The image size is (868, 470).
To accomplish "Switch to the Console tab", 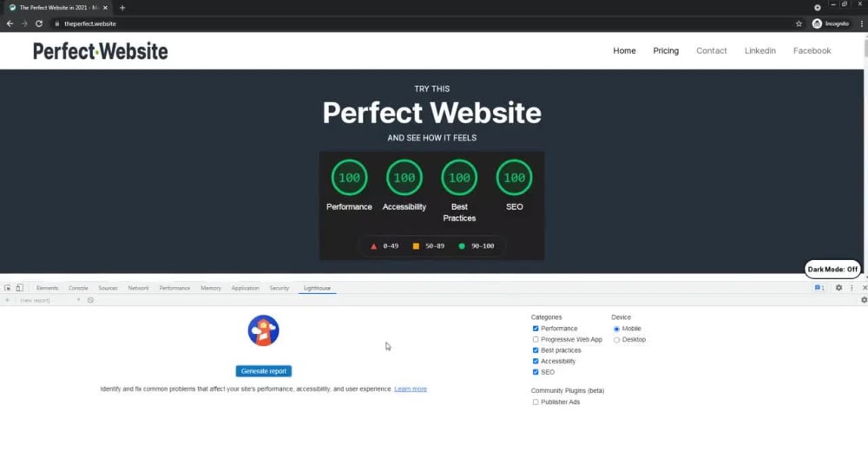I will coord(78,288).
